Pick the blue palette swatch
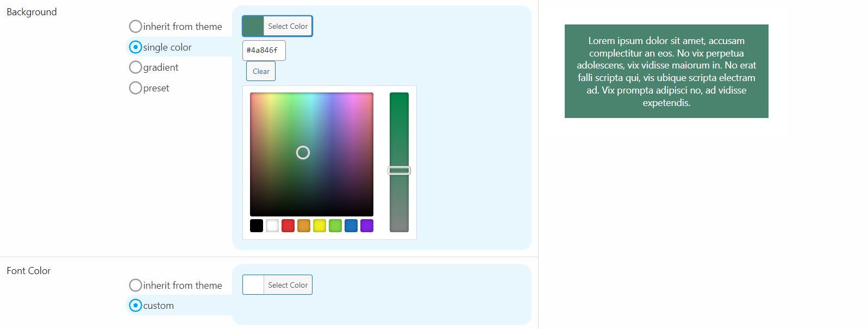868x329 pixels. (351, 226)
